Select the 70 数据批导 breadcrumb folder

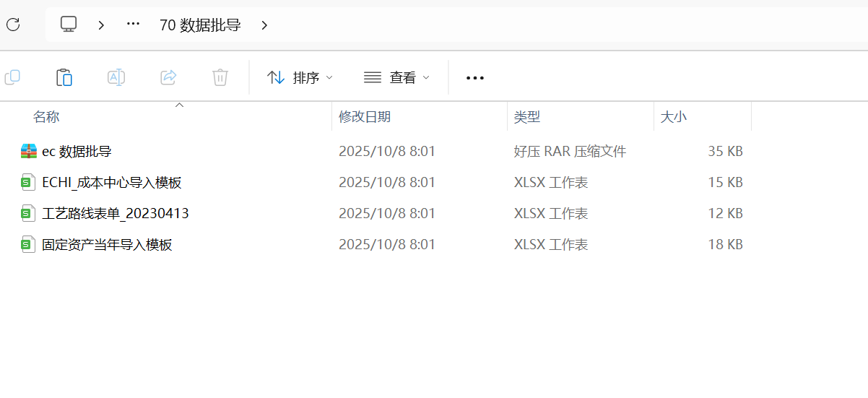click(x=200, y=25)
